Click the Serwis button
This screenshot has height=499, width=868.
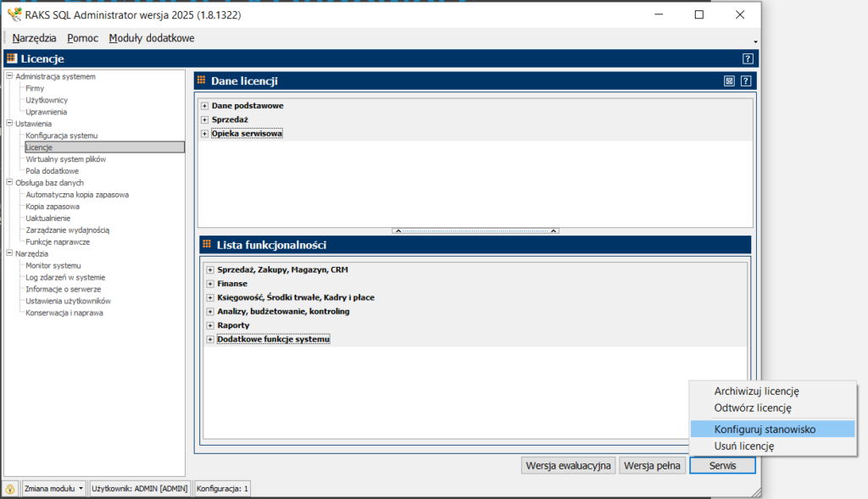click(x=722, y=466)
